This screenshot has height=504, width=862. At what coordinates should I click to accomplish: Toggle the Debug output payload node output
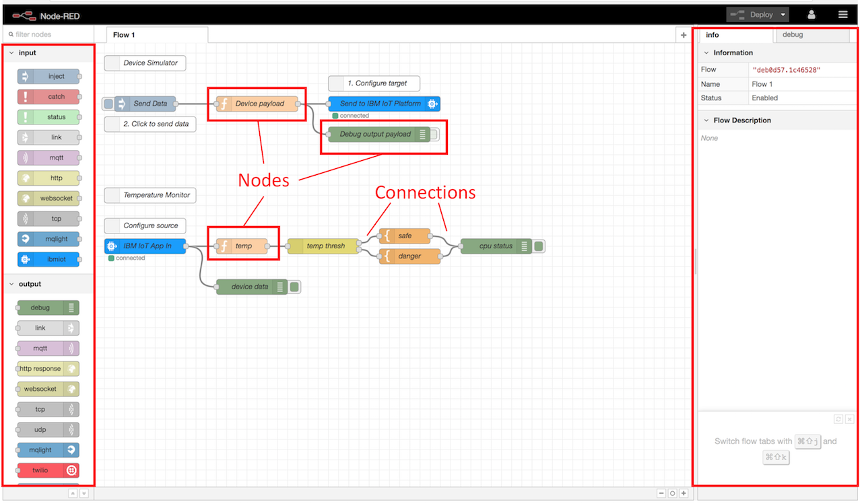pyautogui.click(x=434, y=135)
